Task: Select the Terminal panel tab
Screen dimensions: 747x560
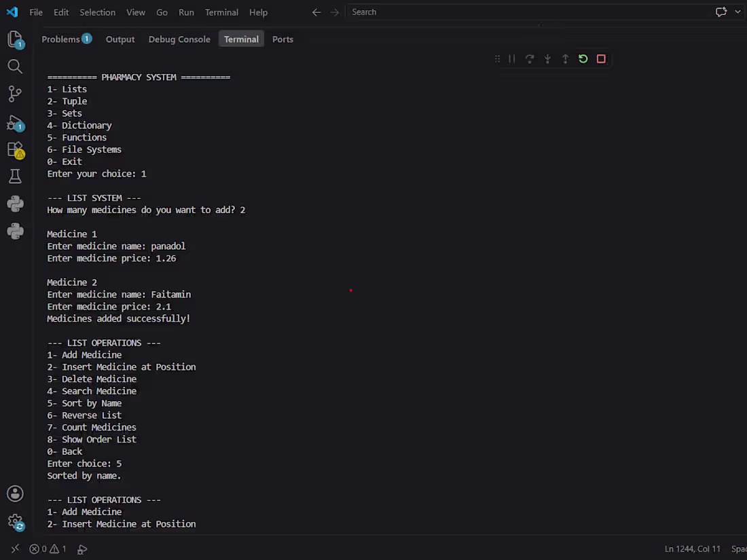Action: [241, 39]
